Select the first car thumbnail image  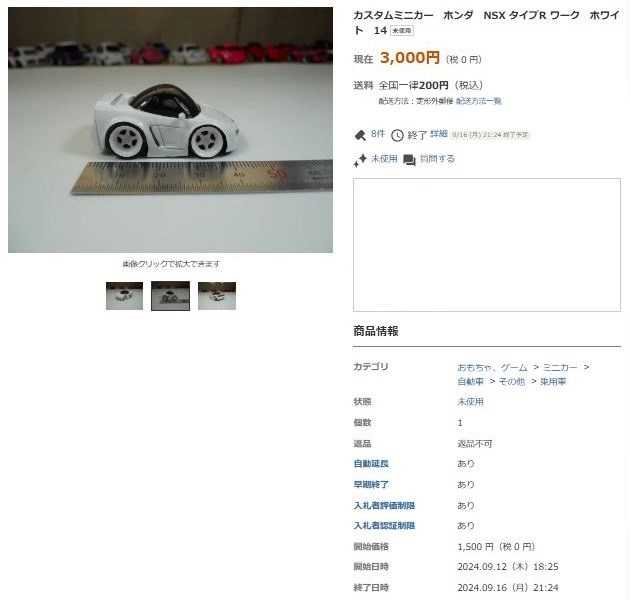[x=124, y=296]
